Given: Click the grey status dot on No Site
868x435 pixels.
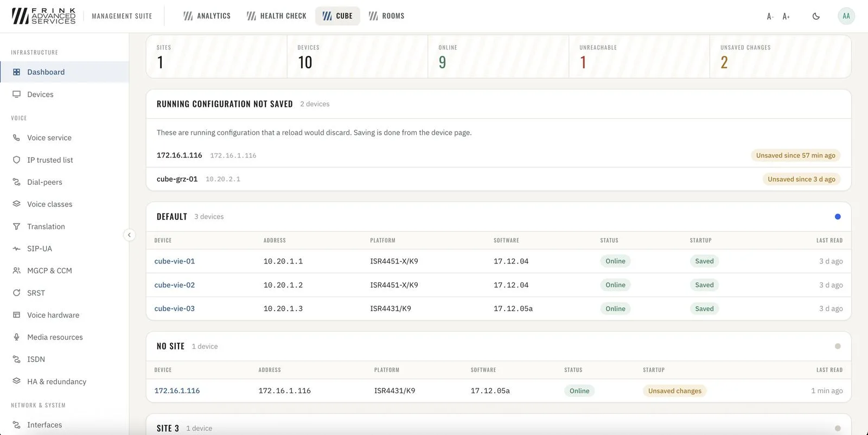Looking at the screenshot, I should [x=838, y=346].
